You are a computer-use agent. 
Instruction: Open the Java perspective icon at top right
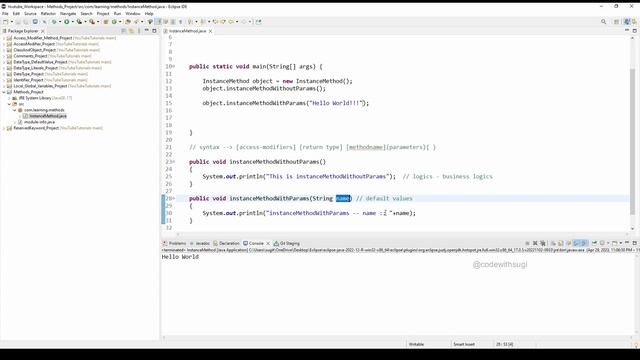click(x=627, y=22)
